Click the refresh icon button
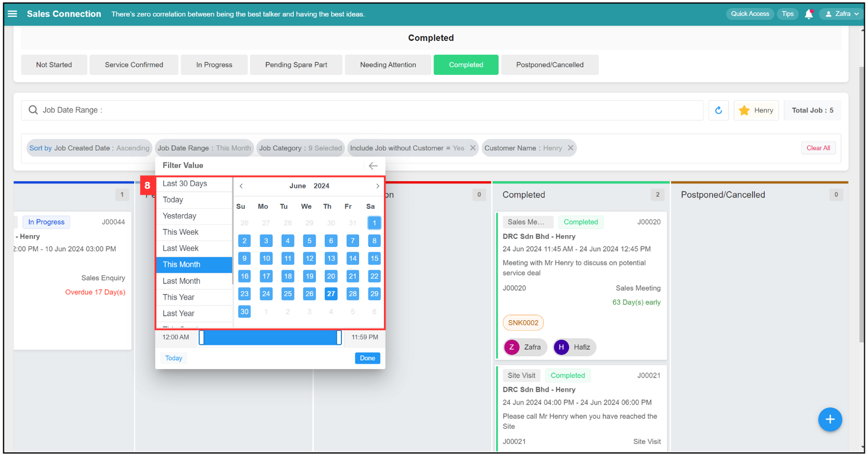Image resolution: width=868 pixels, height=460 pixels. coord(718,110)
